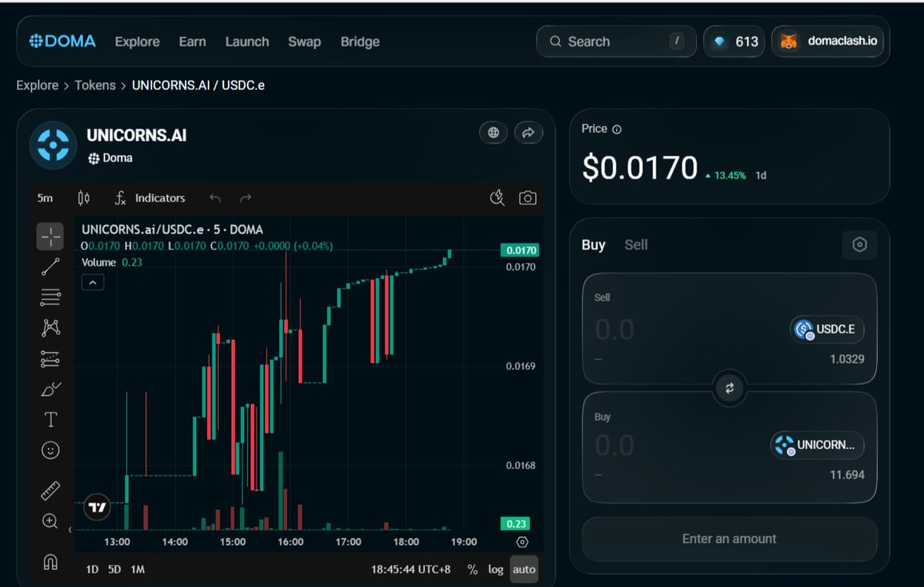The image size is (924, 587).
Task: Click the Enter an amount button
Action: point(729,539)
